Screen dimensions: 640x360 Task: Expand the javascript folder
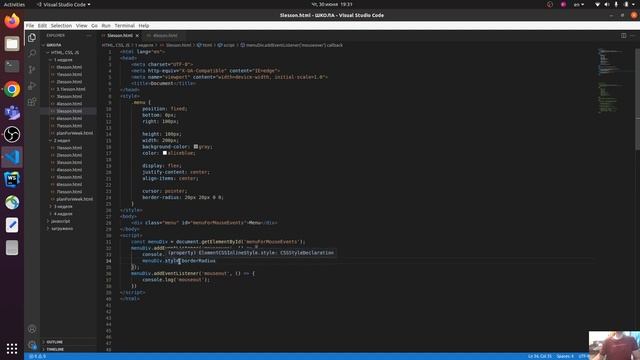click(59, 221)
